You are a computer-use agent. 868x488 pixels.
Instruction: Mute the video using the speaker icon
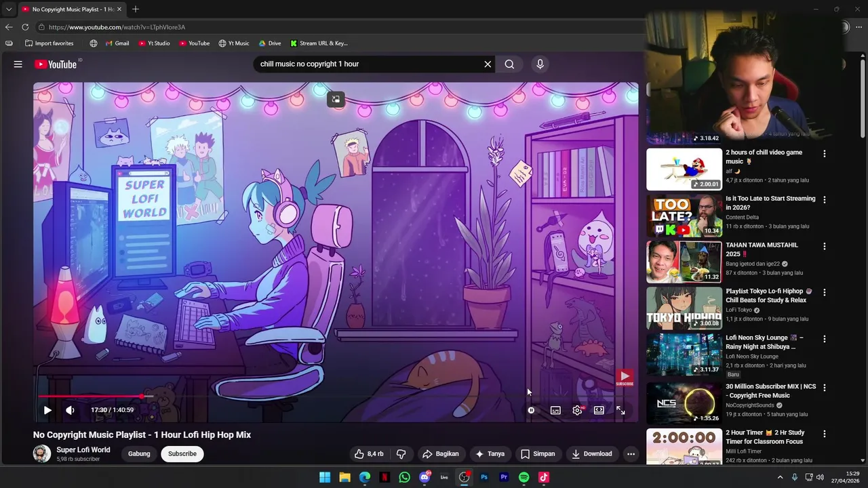pos(70,410)
